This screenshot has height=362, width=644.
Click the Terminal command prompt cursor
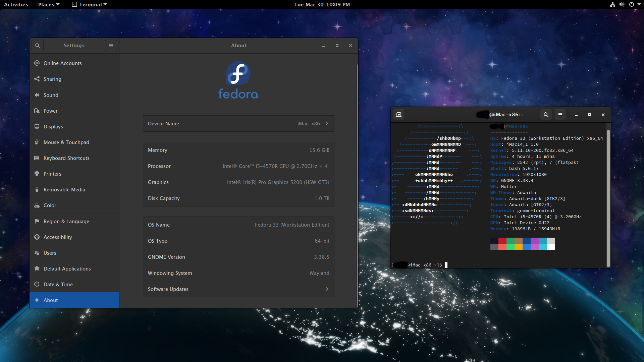[446, 265]
